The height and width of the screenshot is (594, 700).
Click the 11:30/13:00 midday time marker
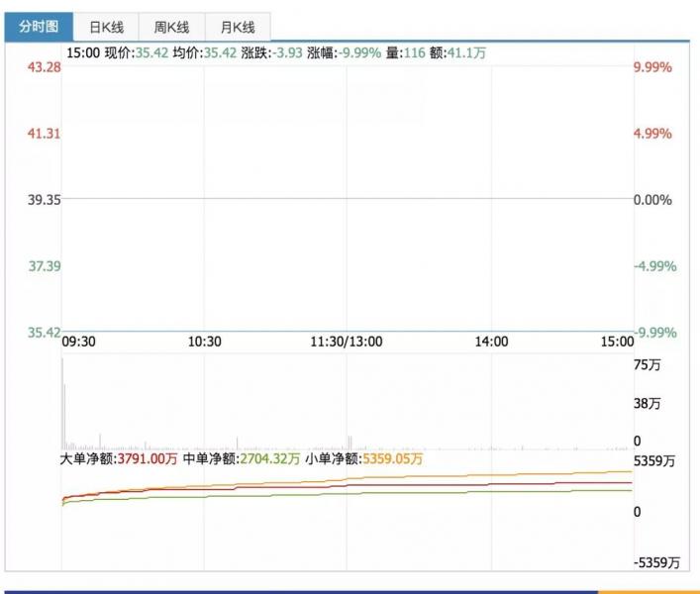pyautogui.click(x=347, y=342)
